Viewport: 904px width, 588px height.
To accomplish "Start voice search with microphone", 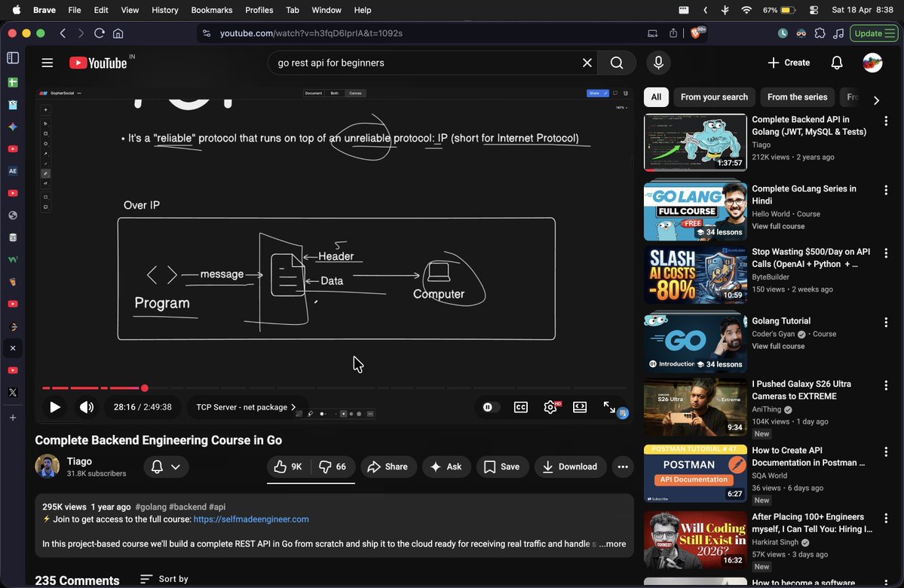I will point(658,63).
